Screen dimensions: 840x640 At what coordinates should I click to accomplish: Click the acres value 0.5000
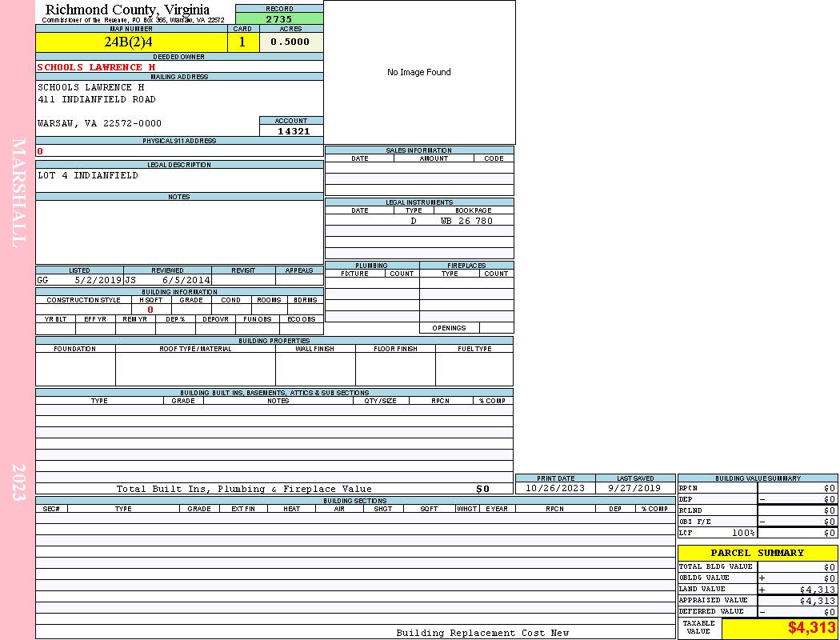click(x=290, y=42)
